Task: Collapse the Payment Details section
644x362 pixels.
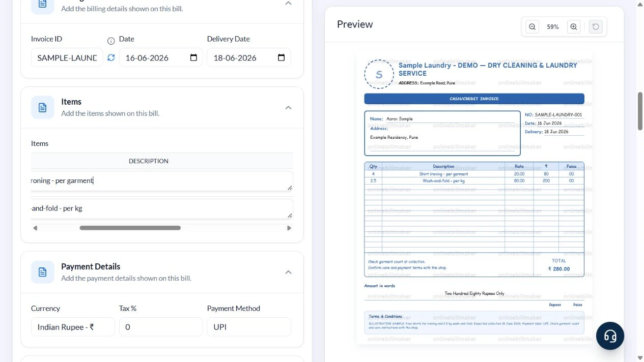Action: [288, 272]
